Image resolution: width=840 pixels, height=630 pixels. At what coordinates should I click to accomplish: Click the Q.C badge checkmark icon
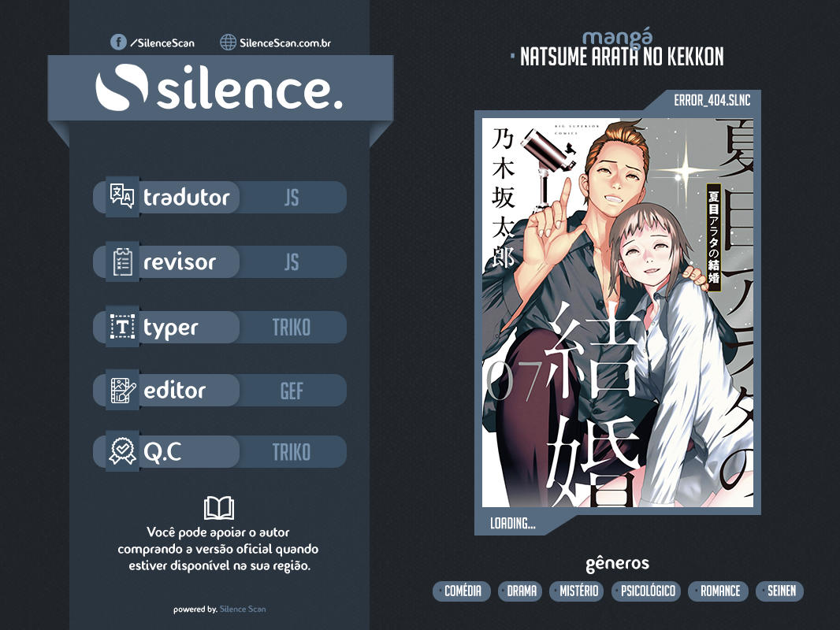(123, 451)
